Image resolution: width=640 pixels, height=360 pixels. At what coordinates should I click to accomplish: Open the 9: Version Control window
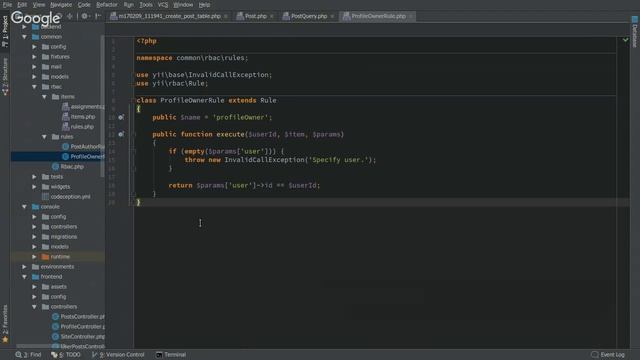pos(118,355)
